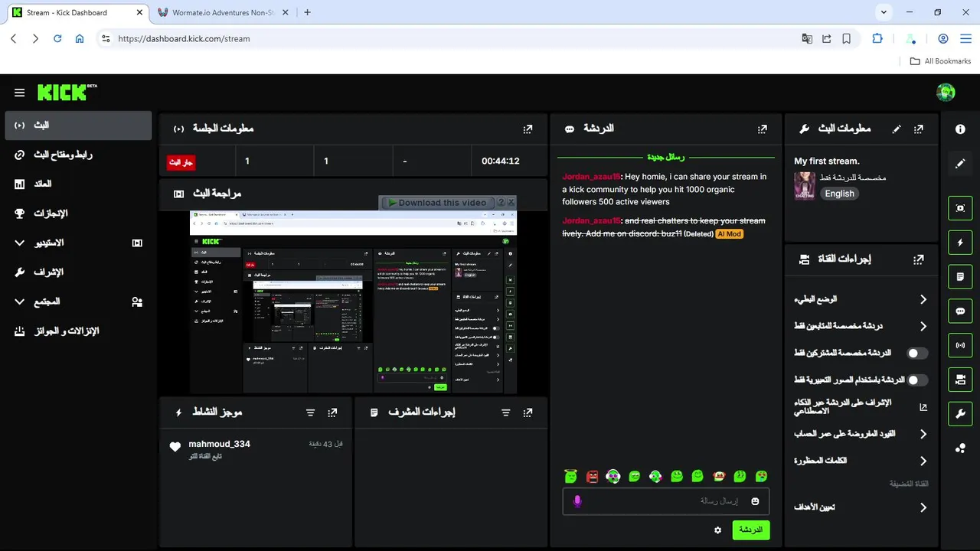
Task: Toggle الدردشة باستخدام الصور التعبيرية فقط switch
Action: [x=917, y=380]
